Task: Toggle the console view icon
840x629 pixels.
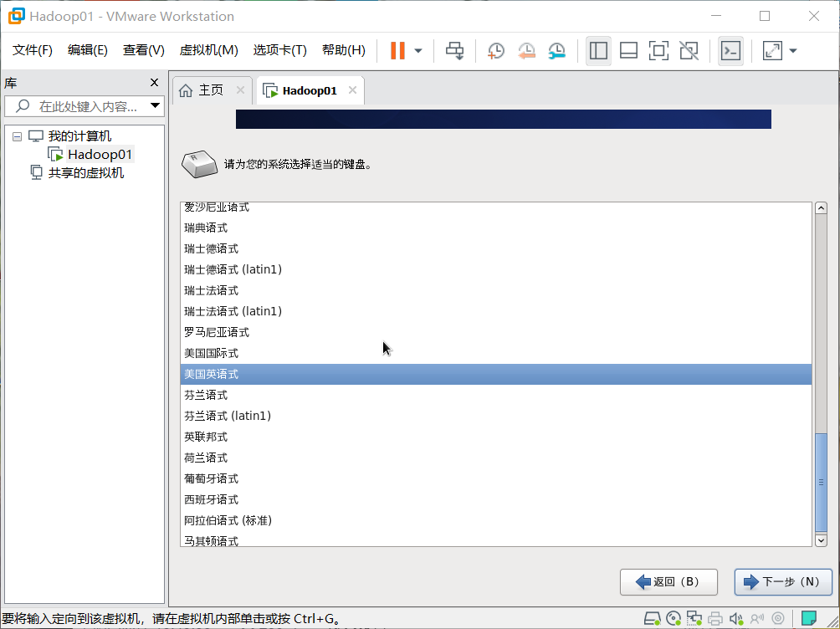Action: point(730,51)
